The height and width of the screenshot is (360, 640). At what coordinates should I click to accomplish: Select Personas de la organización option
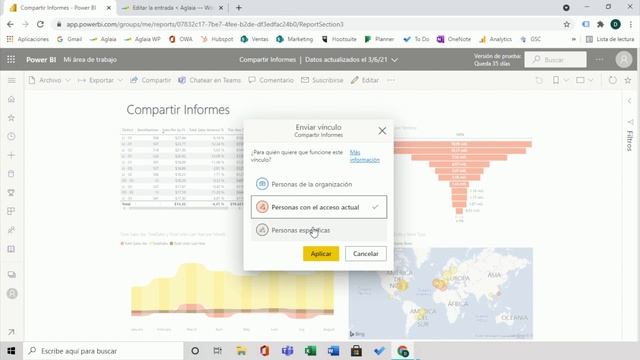tap(319, 184)
